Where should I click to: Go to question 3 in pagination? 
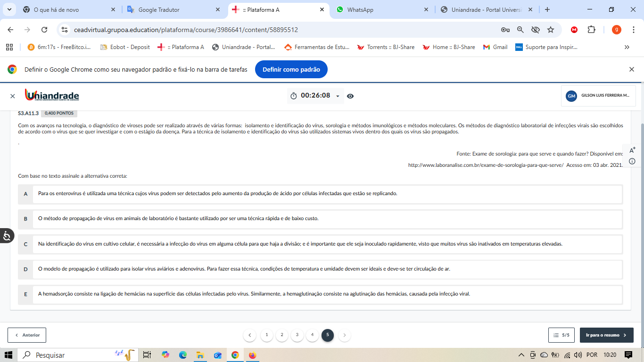click(297, 335)
